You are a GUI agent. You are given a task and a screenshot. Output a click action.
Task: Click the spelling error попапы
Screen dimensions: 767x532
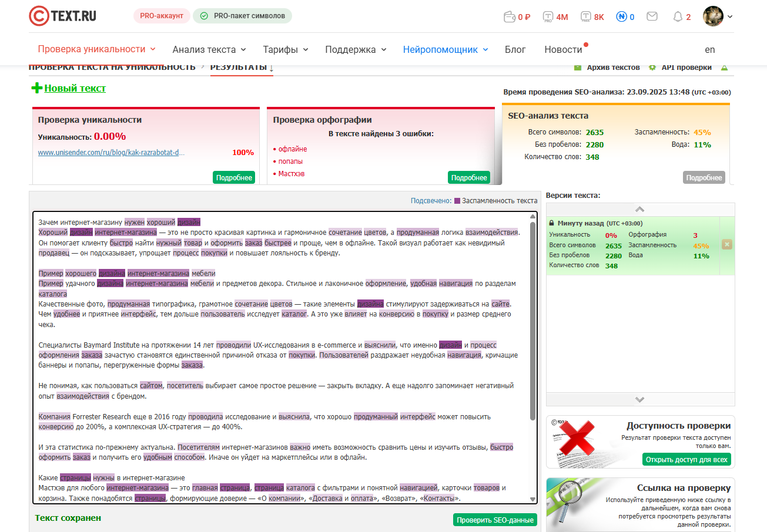click(291, 161)
